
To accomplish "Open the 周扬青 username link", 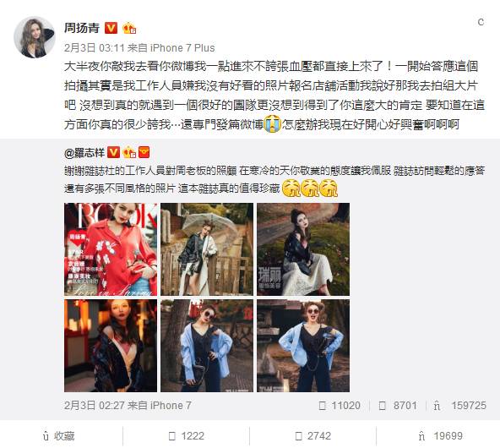I will 82,28.
